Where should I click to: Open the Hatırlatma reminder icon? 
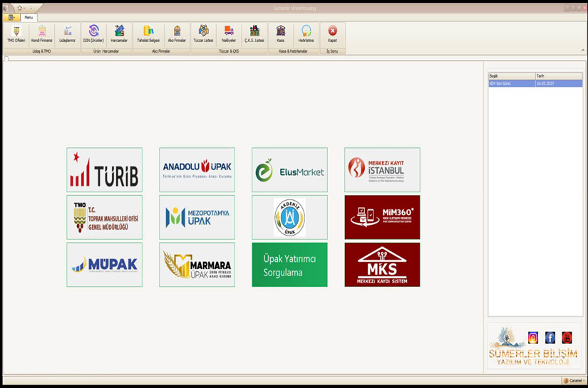click(x=306, y=34)
